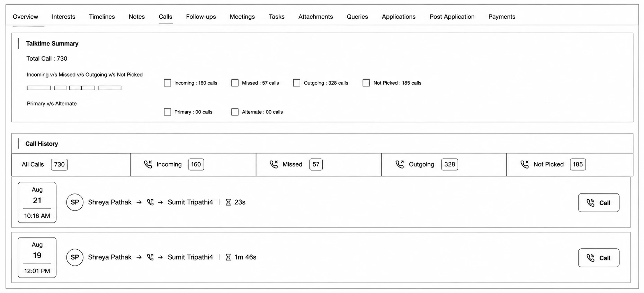
Task: Click the hourglass icon next to 23s
Action: point(228,202)
